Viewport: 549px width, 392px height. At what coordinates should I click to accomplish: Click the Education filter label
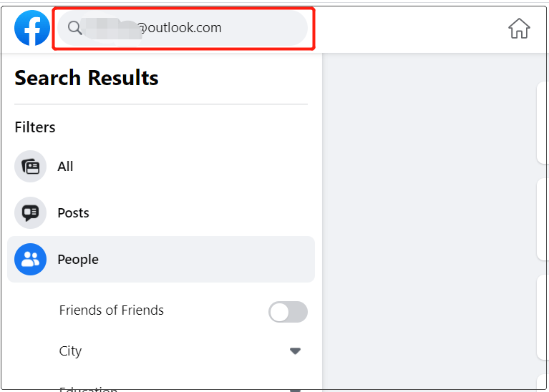click(88, 389)
